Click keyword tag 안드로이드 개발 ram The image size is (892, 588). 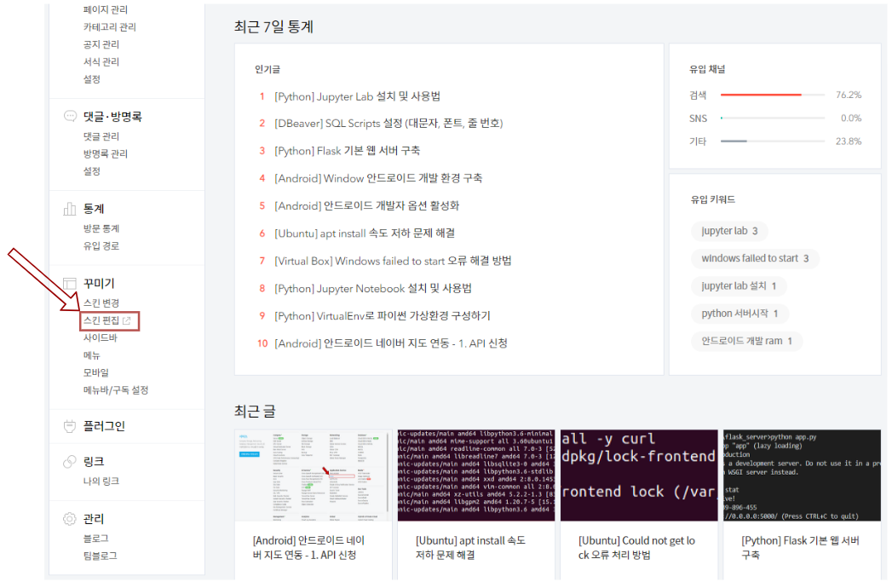click(x=746, y=341)
